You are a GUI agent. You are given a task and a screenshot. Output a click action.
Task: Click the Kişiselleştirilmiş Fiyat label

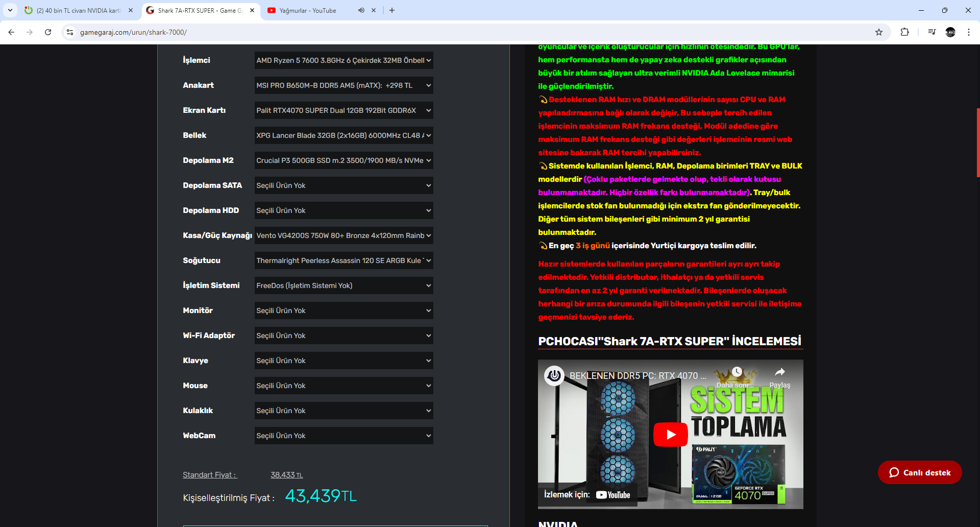pyautogui.click(x=229, y=498)
